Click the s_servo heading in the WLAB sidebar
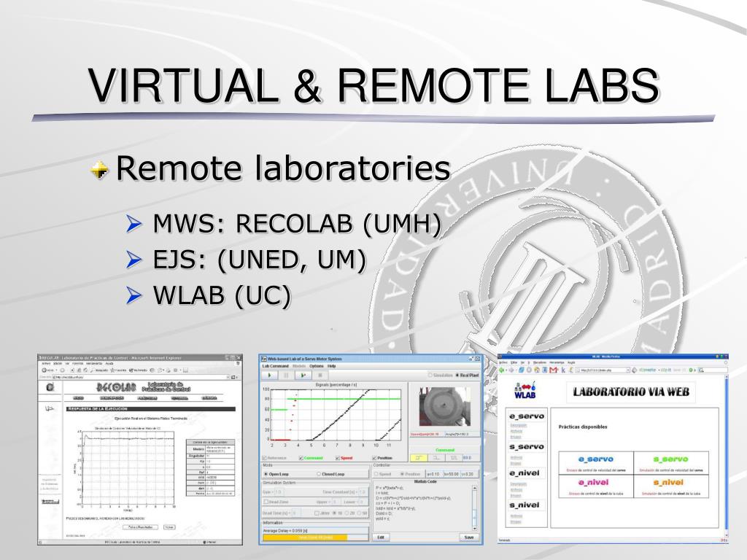 pyautogui.click(x=527, y=447)
